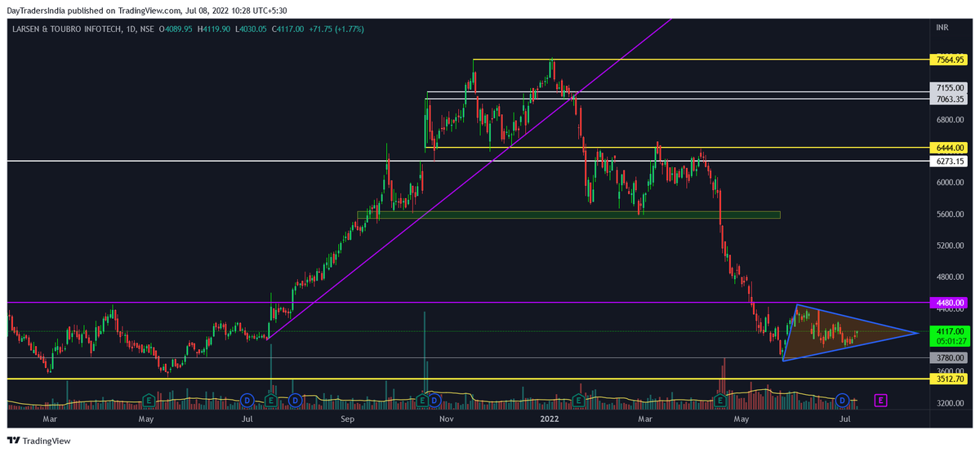Select the green rectangle support zone near 5600
980x452 pixels.
pos(568,215)
